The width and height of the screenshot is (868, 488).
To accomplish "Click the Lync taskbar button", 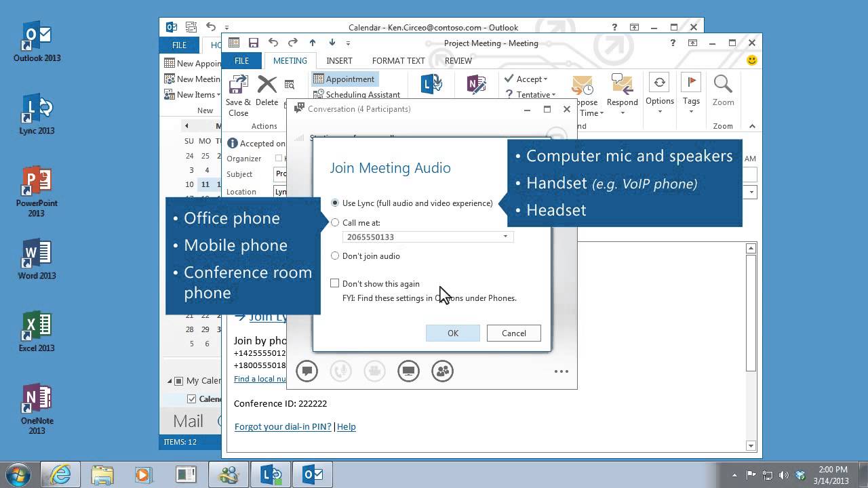I will coord(271,474).
